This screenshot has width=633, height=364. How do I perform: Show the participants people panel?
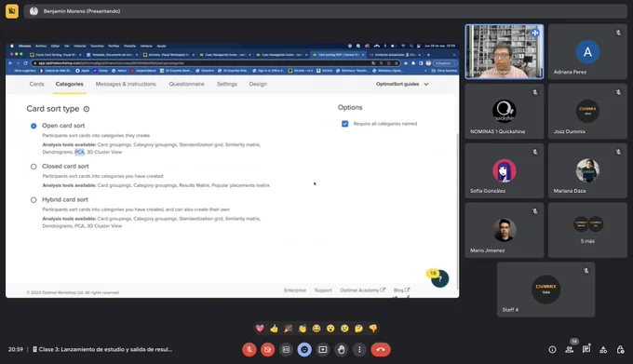[570, 350]
